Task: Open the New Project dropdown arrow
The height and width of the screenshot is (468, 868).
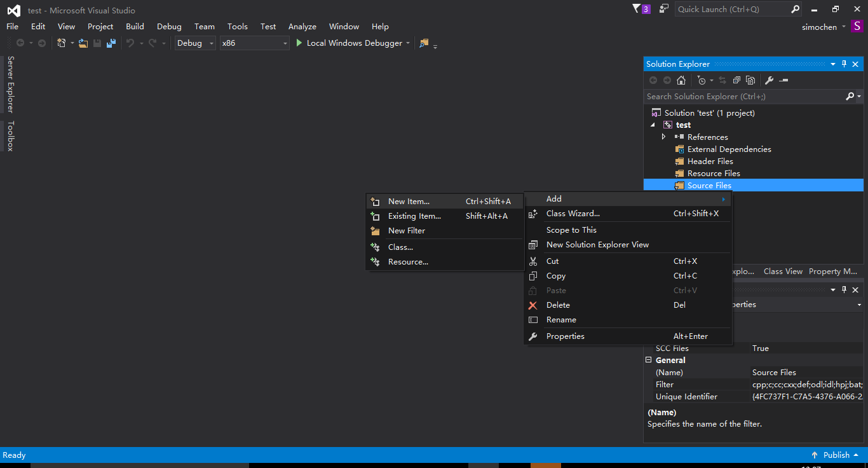Action: [x=72, y=43]
